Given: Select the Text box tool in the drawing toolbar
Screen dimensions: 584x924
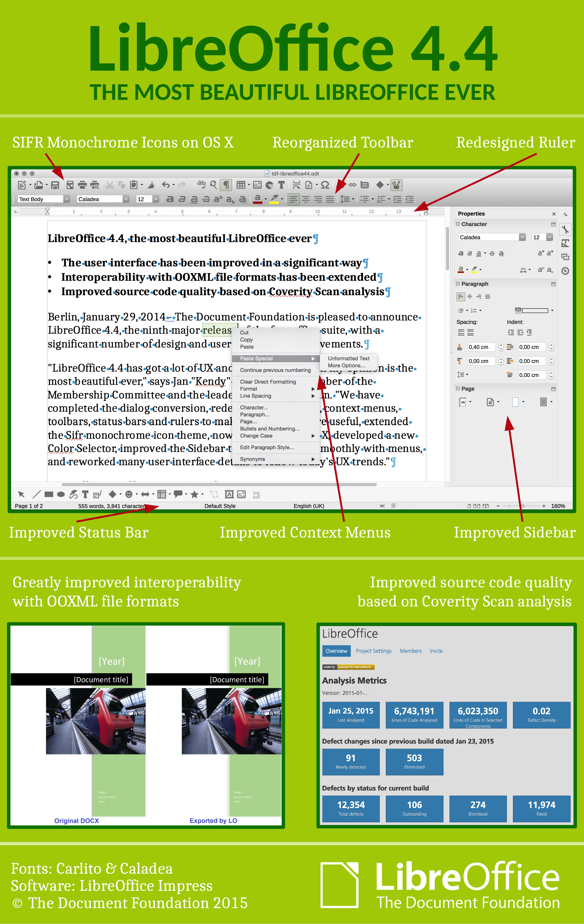Looking at the screenshot, I should pyautogui.click(x=85, y=494).
